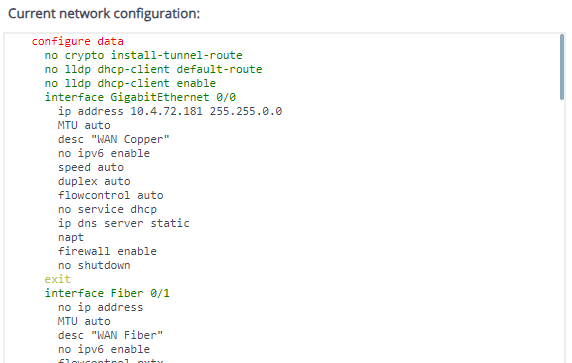Click the 'configure data' line
Image resolution: width=572 pixels, height=363 pixels.
pos(77,41)
